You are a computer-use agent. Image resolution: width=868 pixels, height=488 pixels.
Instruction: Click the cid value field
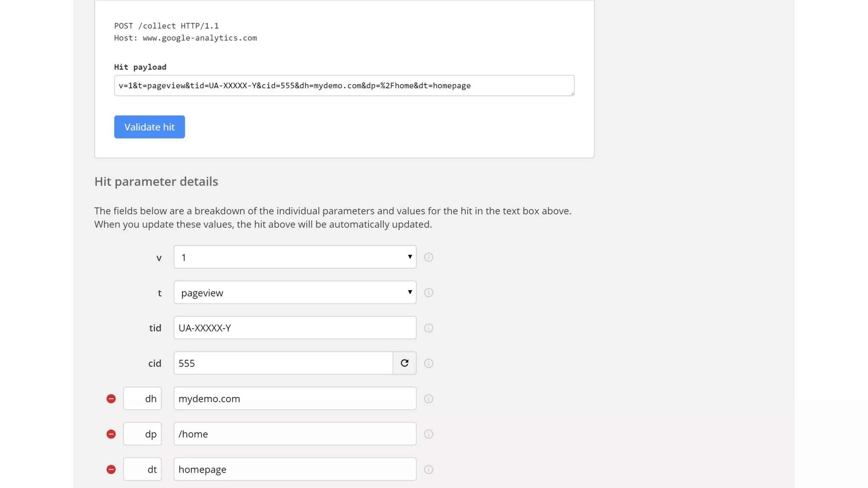[x=283, y=363]
